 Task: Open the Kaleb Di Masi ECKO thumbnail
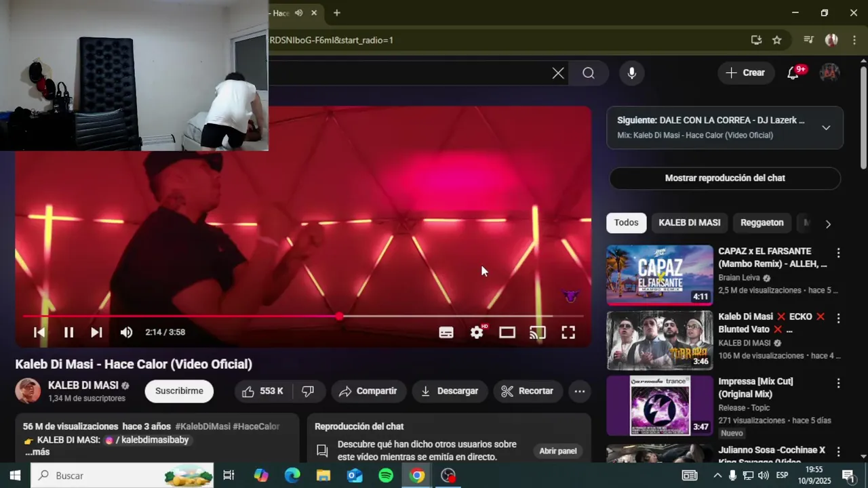click(x=660, y=341)
